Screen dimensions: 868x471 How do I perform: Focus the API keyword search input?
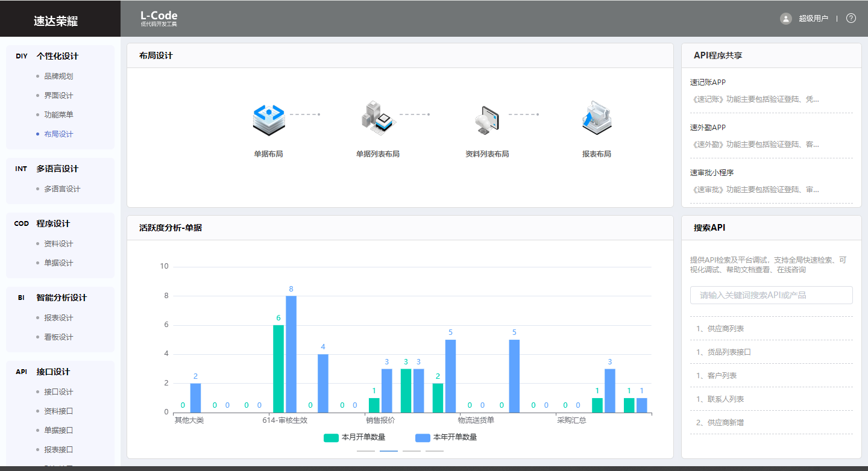click(x=771, y=295)
